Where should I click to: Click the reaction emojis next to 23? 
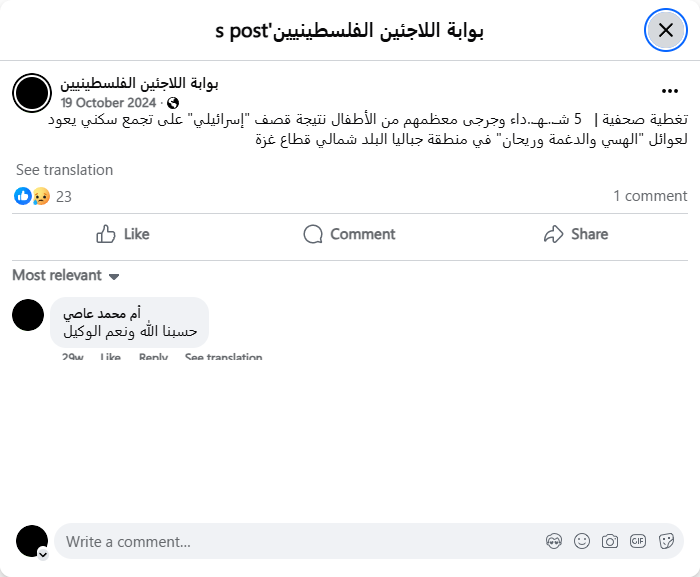32,196
